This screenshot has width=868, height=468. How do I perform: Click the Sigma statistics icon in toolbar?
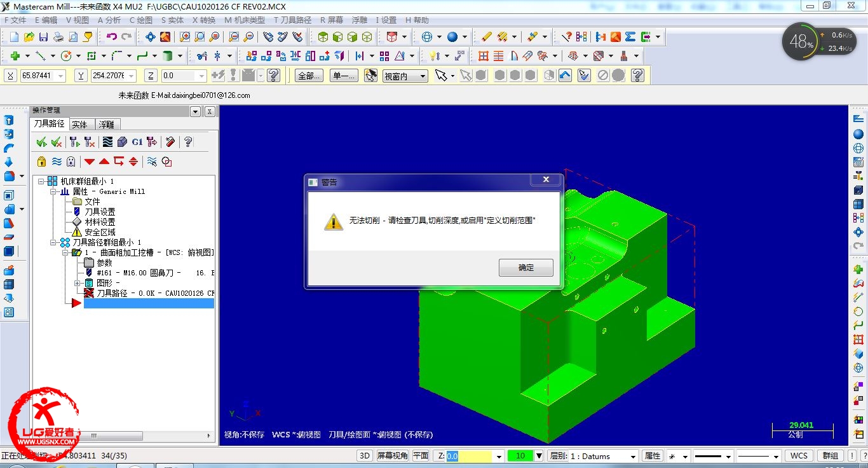(x=630, y=37)
